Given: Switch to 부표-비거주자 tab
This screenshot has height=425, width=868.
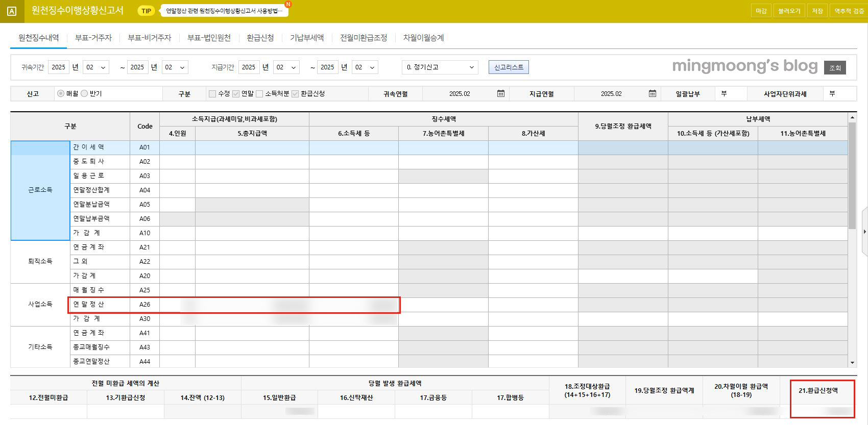Looking at the screenshot, I should pyautogui.click(x=150, y=38).
